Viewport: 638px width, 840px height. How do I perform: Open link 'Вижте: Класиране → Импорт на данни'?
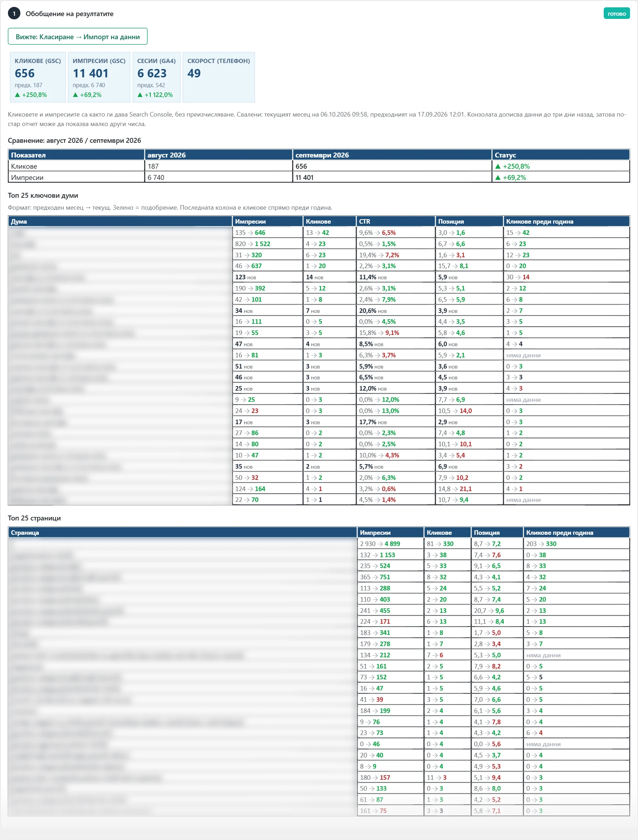coord(77,36)
